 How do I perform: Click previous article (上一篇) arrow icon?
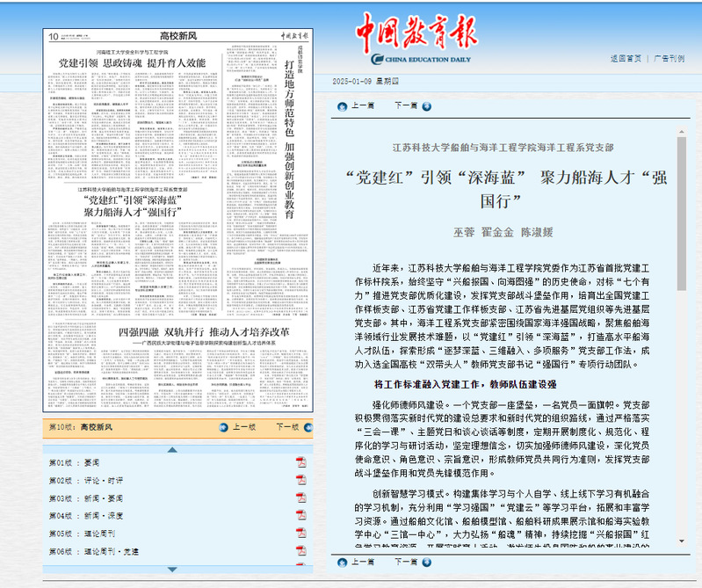pyautogui.click(x=340, y=105)
